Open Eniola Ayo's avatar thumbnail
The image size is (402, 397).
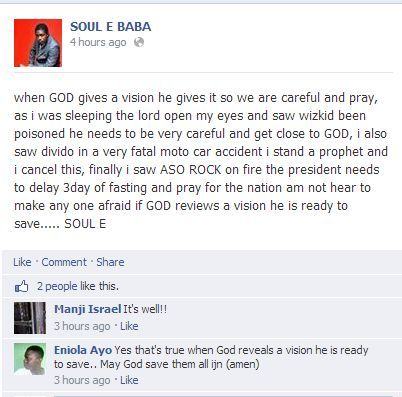(30, 359)
